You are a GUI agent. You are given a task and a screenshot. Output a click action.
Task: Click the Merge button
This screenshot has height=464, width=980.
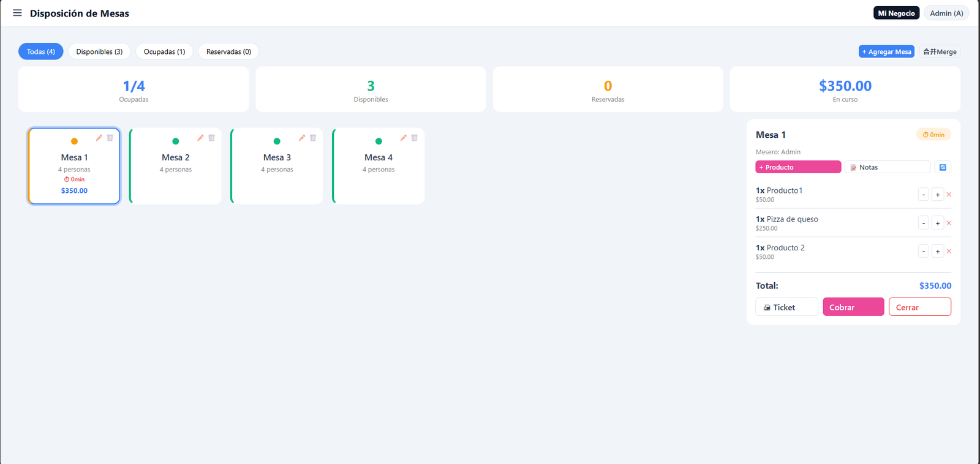click(940, 51)
